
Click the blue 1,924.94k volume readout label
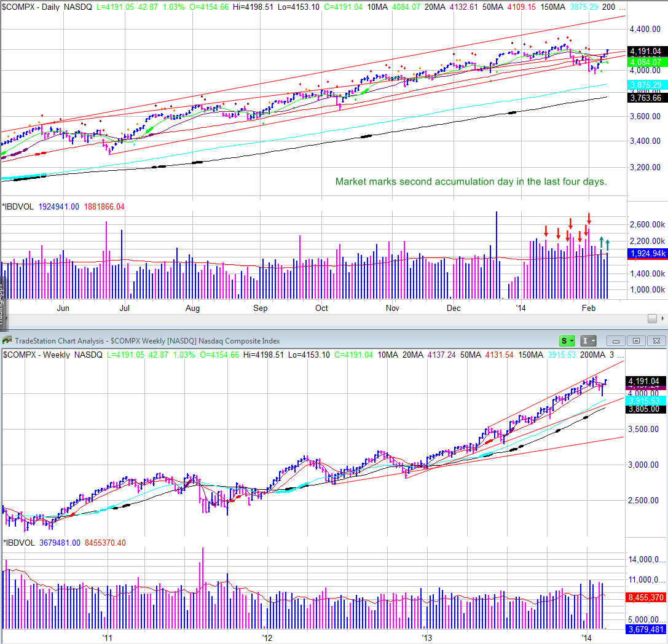pos(646,253)
